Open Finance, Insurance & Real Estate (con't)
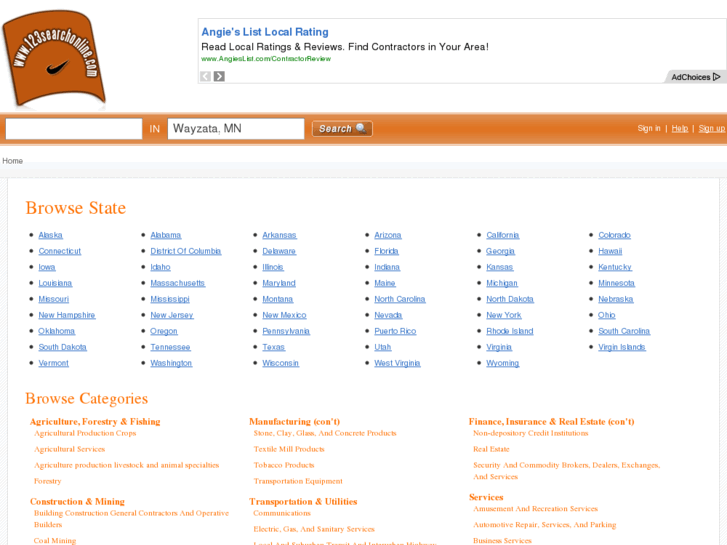This screenshot has width=727, height=545. click(x=551, y=422)
